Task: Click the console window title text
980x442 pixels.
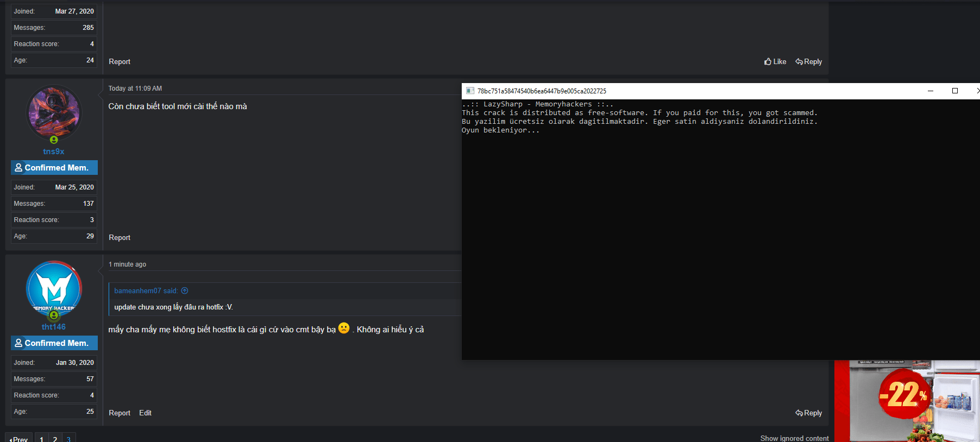Action: (542, 91)
